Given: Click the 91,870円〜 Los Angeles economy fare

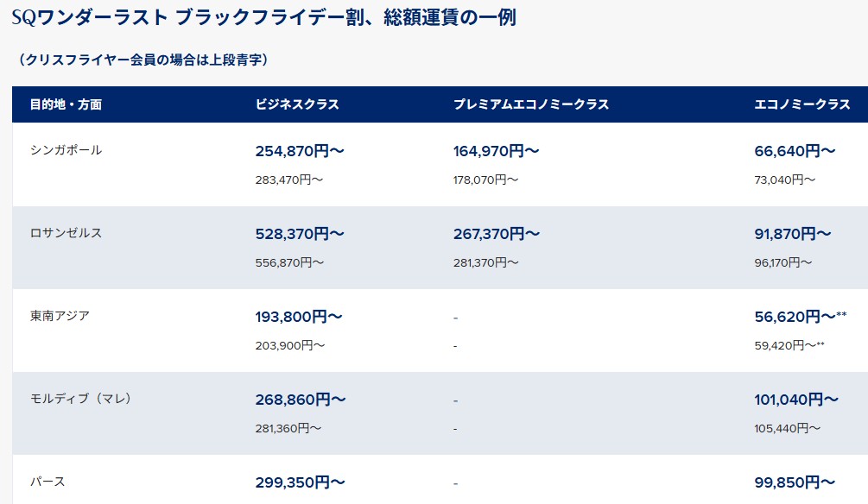Looking at the screenshot, I should tap(792, 234).
